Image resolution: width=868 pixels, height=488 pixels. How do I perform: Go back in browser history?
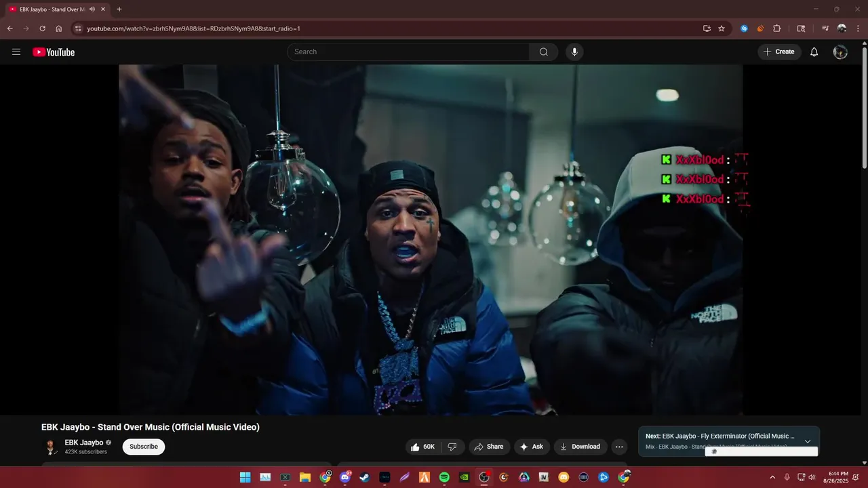(9, 28)
